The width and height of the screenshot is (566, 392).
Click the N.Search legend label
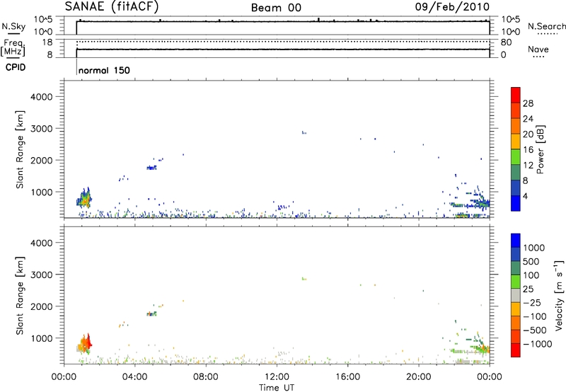(547, 26)
